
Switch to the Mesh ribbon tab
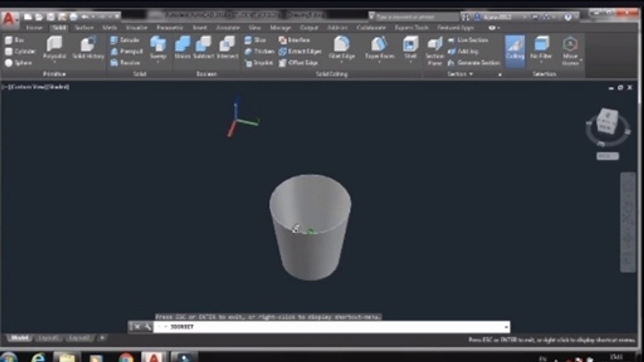point(109,28)
